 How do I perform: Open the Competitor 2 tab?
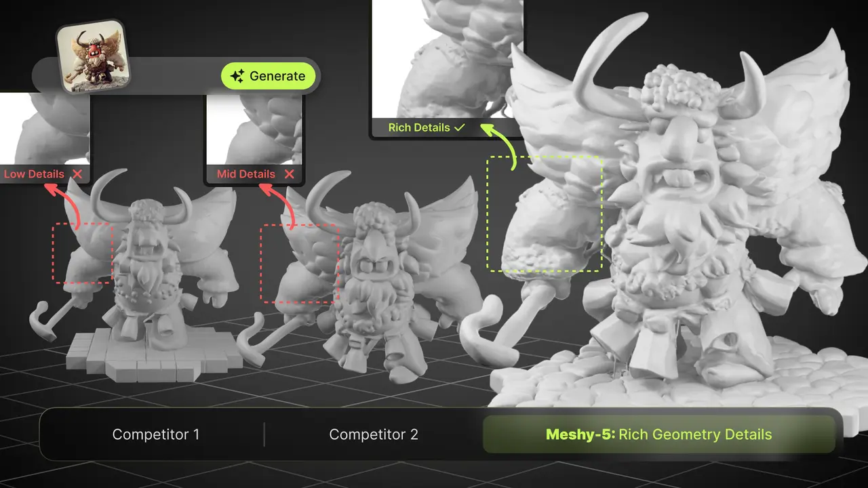(x=374, y=434)
